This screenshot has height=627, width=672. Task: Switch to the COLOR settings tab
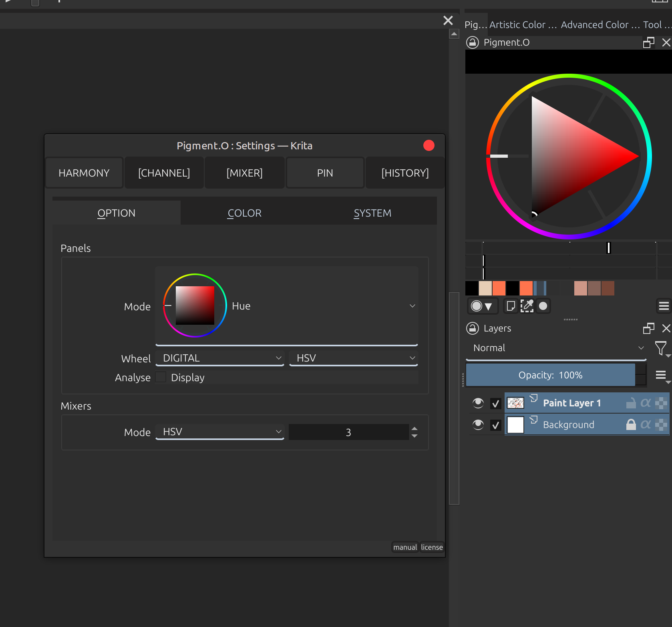(x=244, y=213)
